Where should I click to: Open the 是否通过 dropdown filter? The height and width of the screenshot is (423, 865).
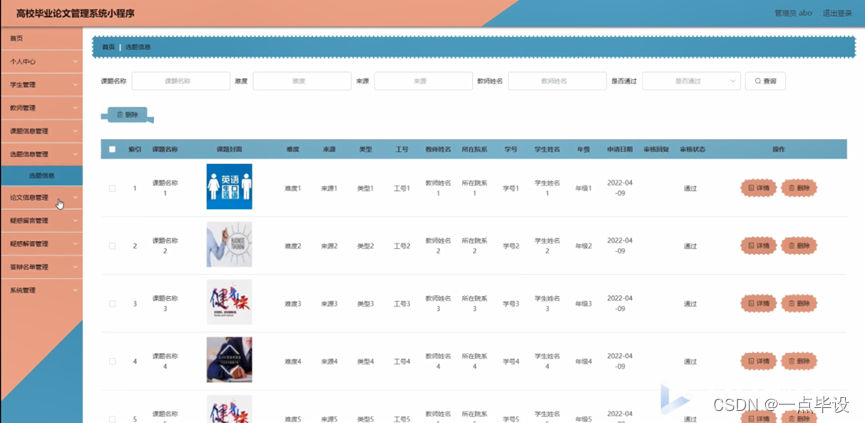(691, 81)
